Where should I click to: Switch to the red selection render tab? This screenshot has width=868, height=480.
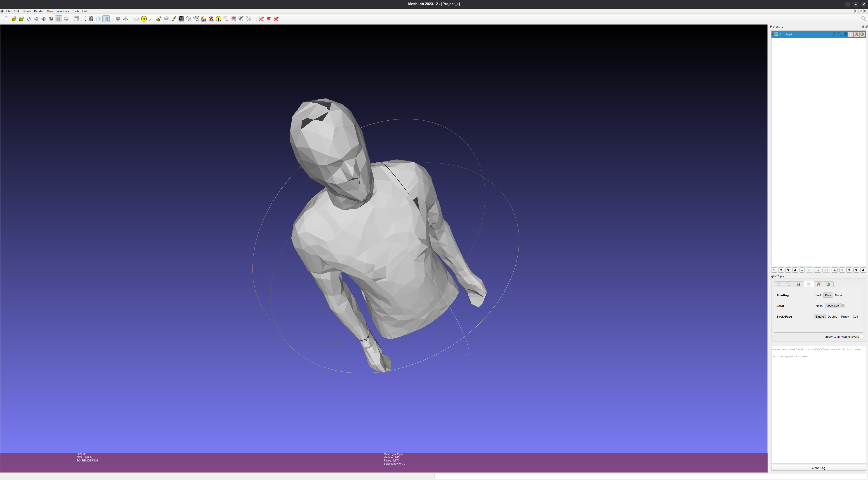click(818, 284)
